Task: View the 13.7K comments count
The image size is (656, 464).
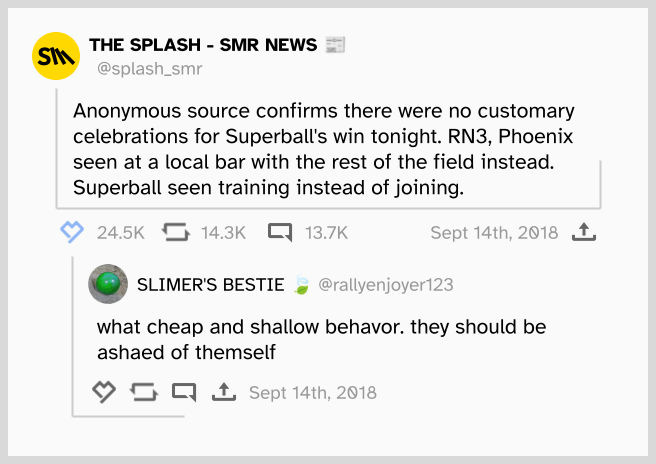Action: point(326,233)
